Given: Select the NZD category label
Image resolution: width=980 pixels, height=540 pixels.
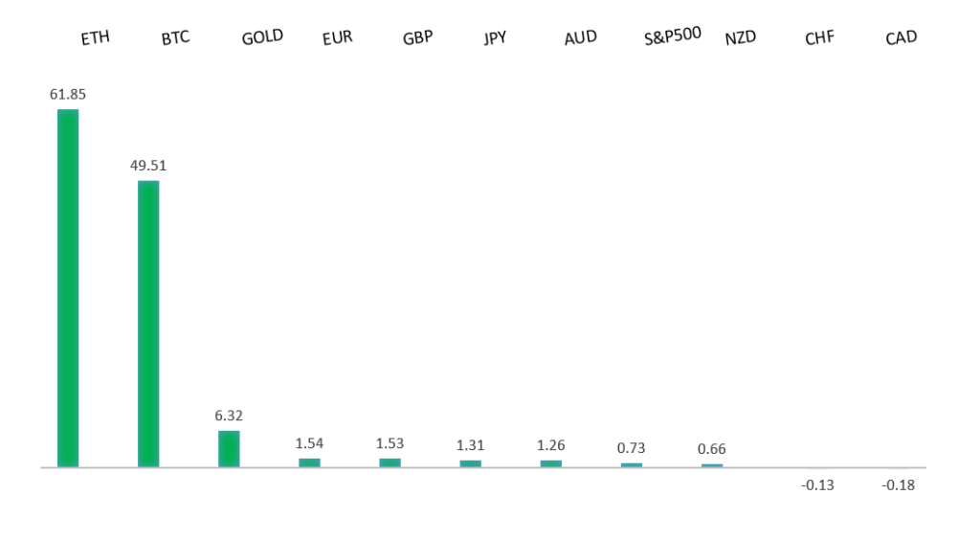Looking at the screenshot, I should click(x=741, y=38).
